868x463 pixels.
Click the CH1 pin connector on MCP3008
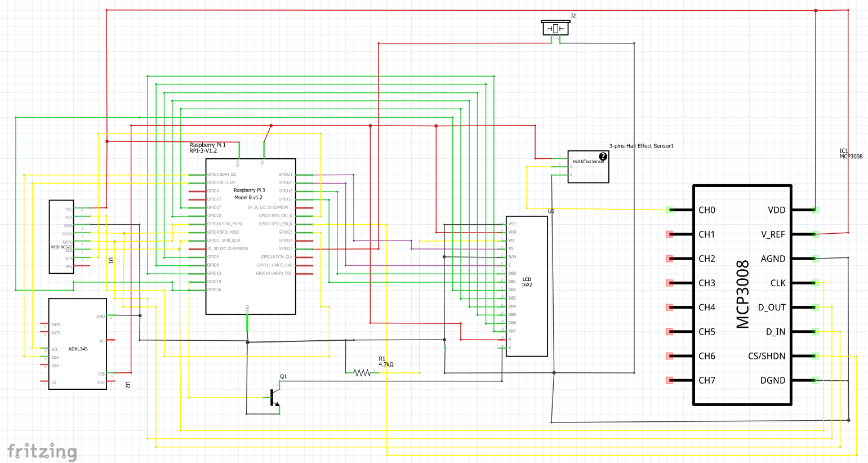[669, 234]
